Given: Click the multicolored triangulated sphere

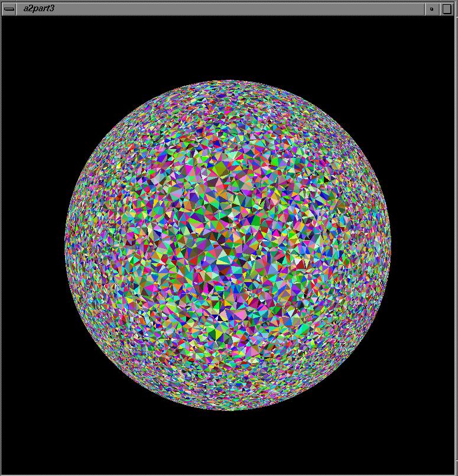Looking at the screenshot, I should [x=228, y=245].
